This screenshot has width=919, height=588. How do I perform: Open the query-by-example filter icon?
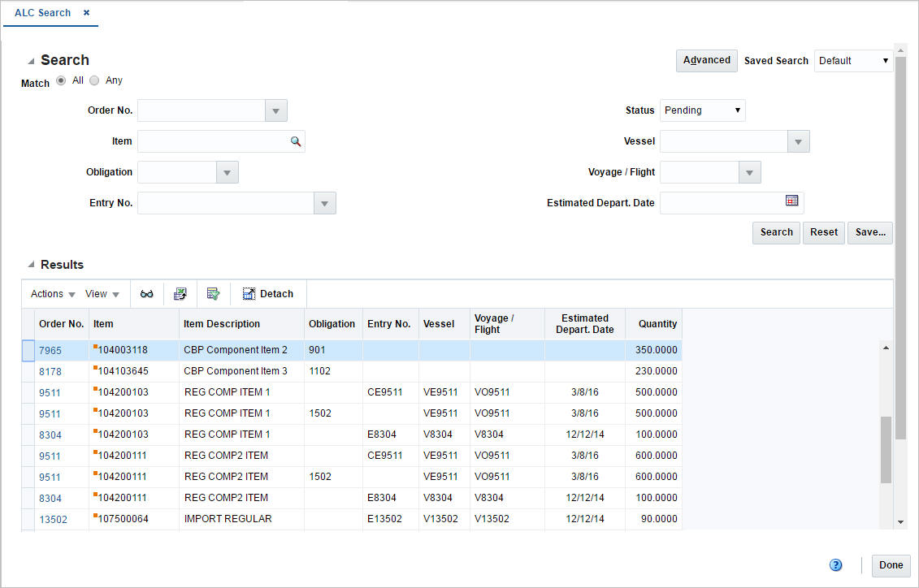[x=213, y=293]
